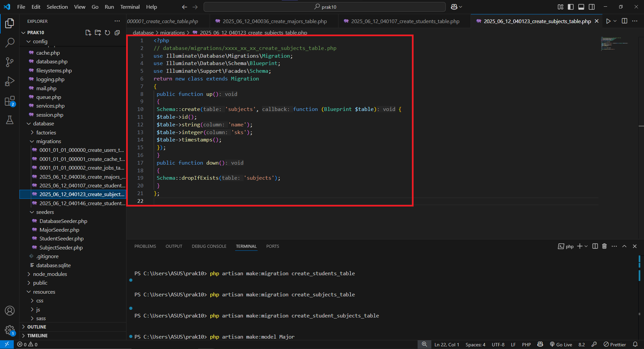Collapse the migrations folder
Viewport: 644px width, 349px height.
point(49,141)
